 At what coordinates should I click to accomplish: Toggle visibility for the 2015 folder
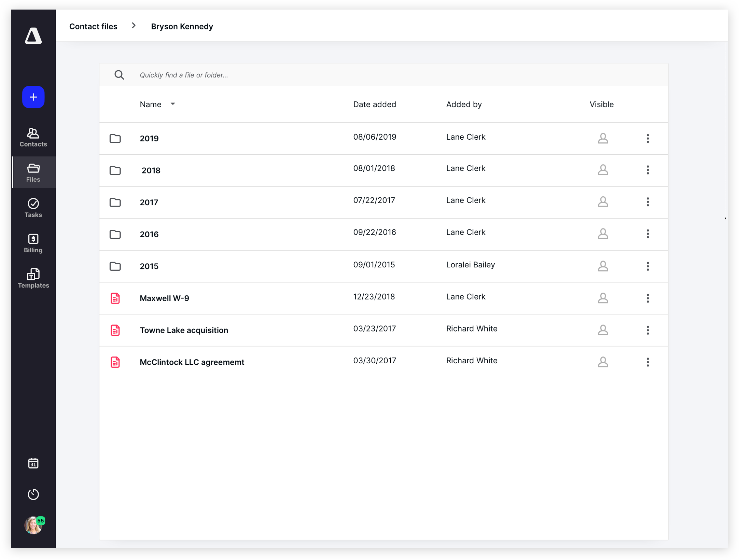603,266
